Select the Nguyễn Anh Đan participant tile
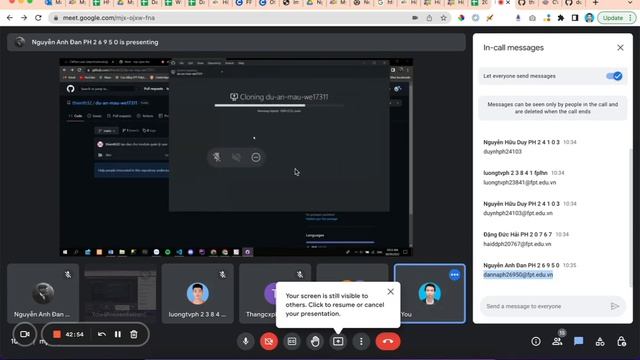This screenshot has width=640, height=360. point(43,293)
